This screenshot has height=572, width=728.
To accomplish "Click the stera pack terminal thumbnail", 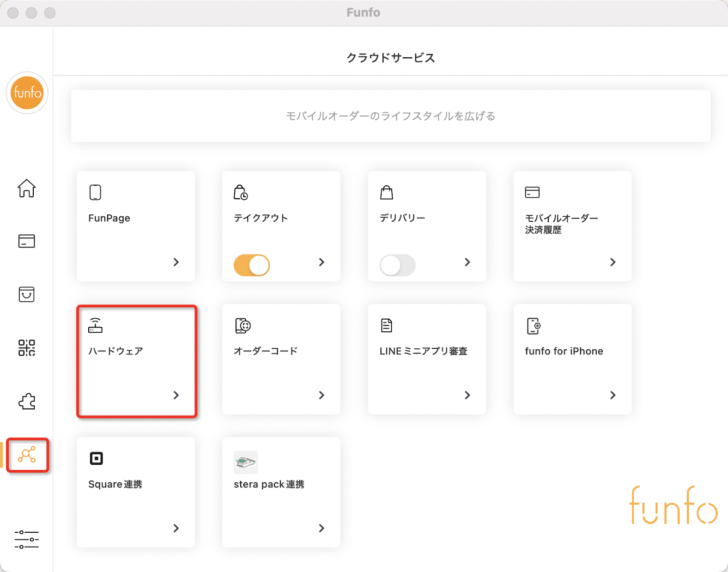I will [x=246, y=462].
